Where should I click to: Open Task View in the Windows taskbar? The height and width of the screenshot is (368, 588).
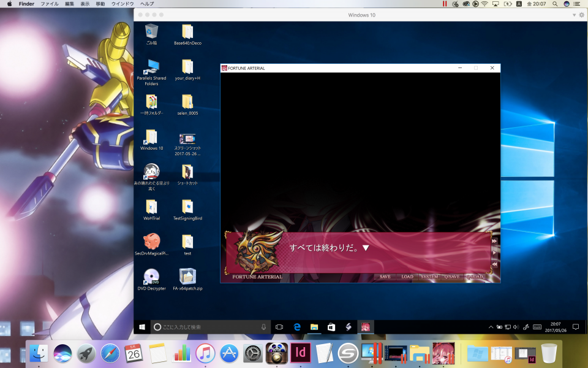pos(279,327)
